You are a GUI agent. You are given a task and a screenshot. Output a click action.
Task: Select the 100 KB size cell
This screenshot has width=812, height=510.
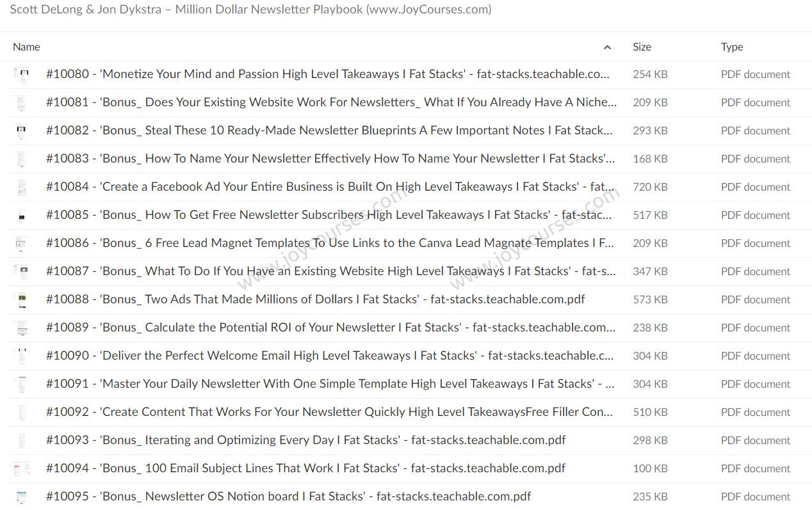click(x=650, y=468)
